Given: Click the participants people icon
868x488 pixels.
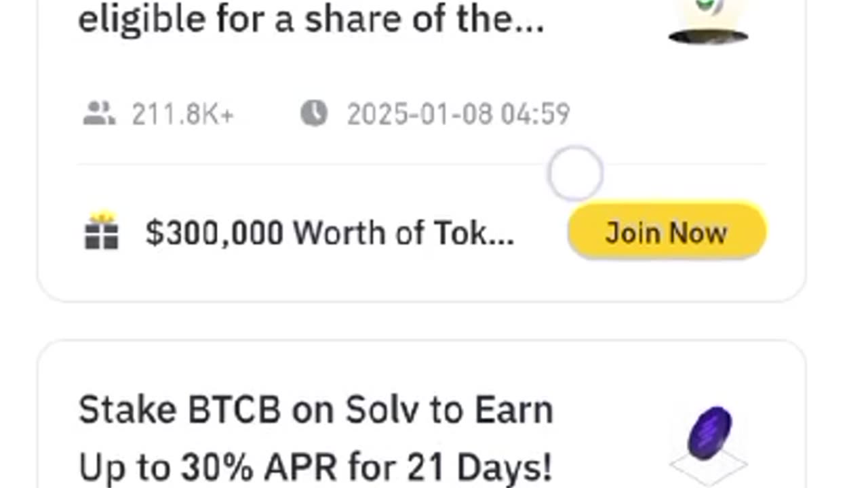Looking at the screenshot, I should [99, 113].
